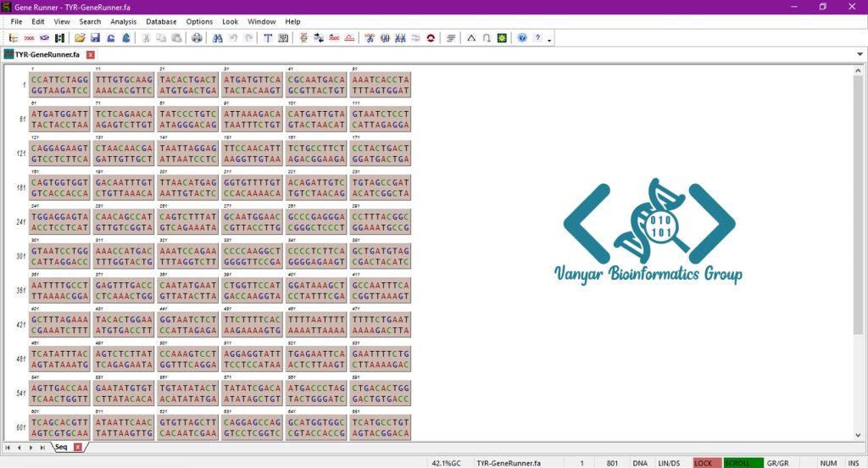
Task: Click the copy icon in toolbar
Action: coord(161,37)
